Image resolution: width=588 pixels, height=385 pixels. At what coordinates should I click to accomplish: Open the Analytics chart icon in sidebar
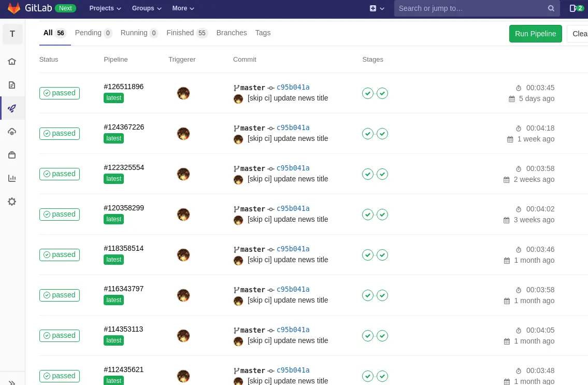(x=12, y=178)
